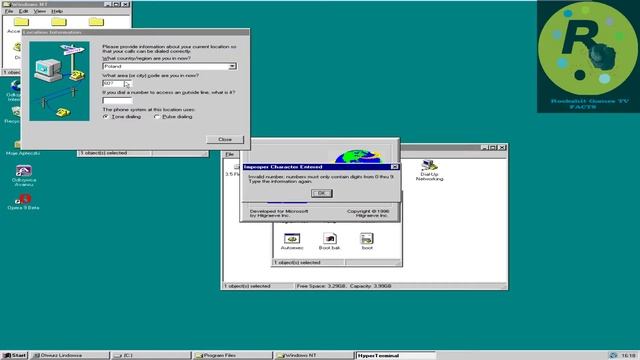Open the Opera 9 Beta desktop shortcut
This screenshot has width=640, height=360.
coord(23,202)
